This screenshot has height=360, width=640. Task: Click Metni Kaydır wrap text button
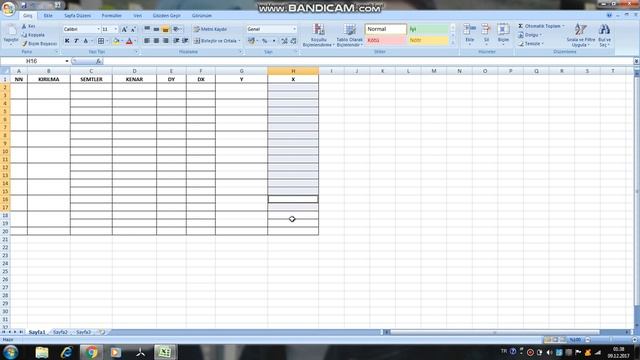point(210,29)
